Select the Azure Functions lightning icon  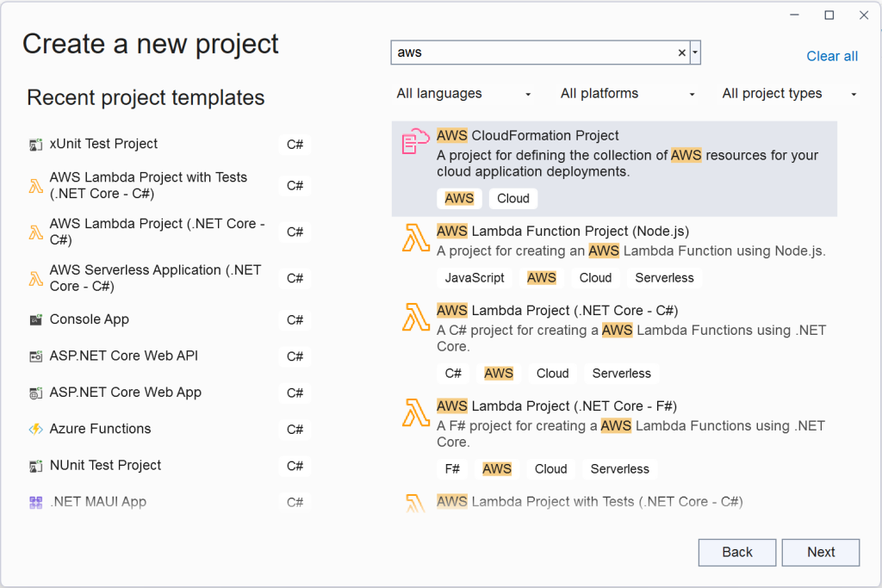tap(35, 430)
